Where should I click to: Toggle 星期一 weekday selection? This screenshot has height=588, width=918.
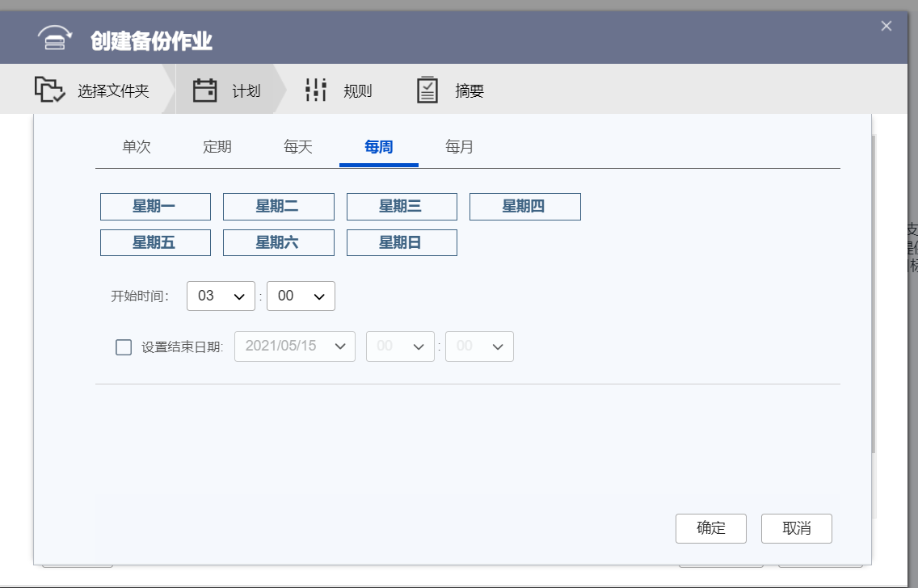coord(155,207)
